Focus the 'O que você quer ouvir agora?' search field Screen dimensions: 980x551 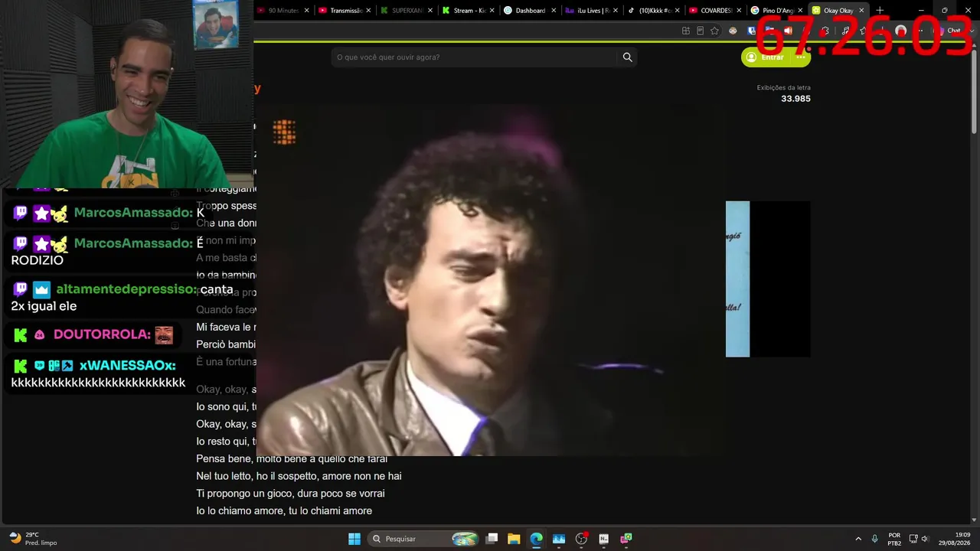475,57
